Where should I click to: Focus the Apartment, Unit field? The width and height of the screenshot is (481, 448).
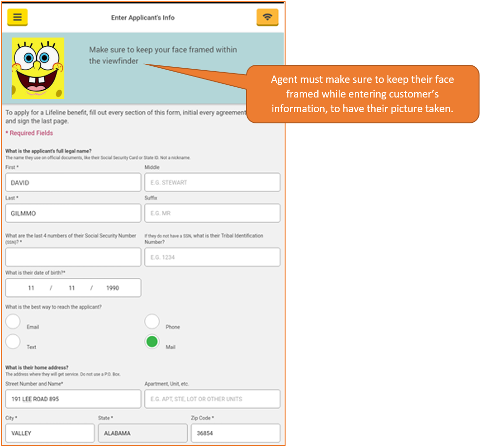pos(212,399)
